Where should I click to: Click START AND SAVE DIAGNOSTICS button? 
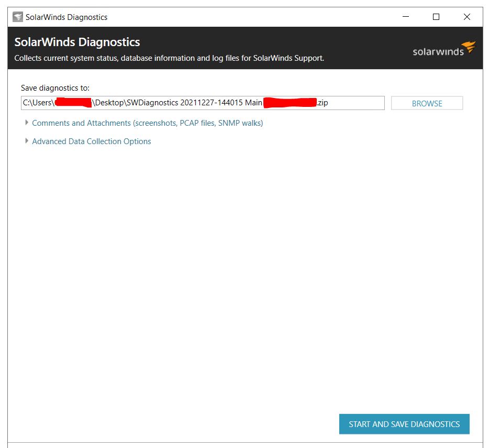tap(404, 424)
